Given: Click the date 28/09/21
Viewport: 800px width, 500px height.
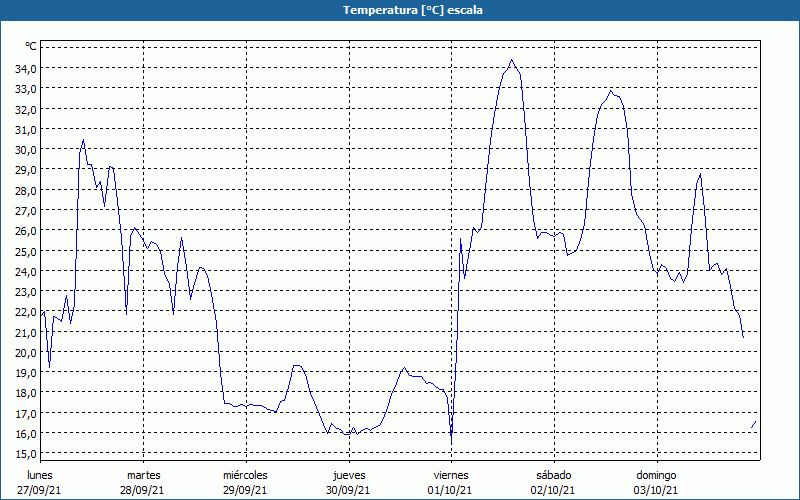Looking at the screenshot, I should click(142, 490).
